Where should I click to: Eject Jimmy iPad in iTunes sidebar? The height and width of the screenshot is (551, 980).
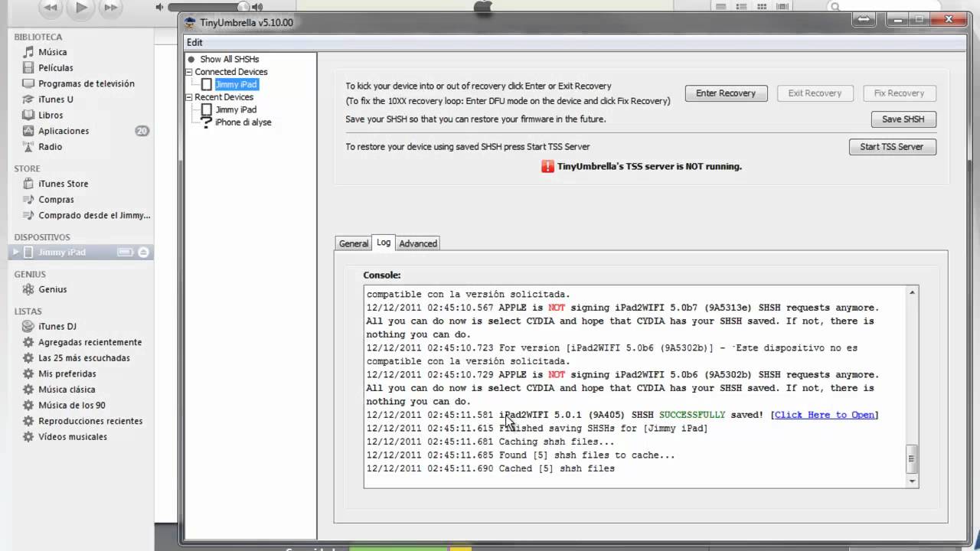pos(144,253)
